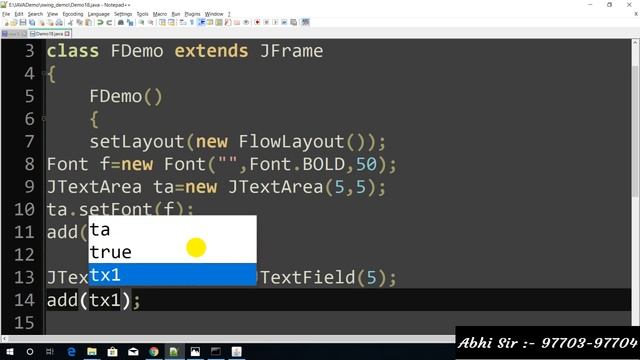The height and width of the screenshot is (360, 640).
Task: Click on the 'setLayout(new FlowLayout());' line
Action: click(x=238, y=142)
